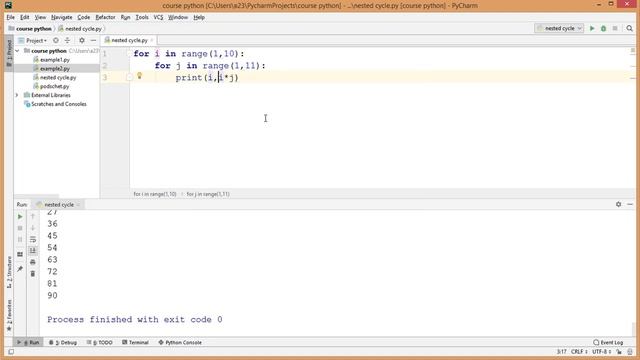Open the Run menu
This screenshot has width=640, height=360.
[125, 17]
